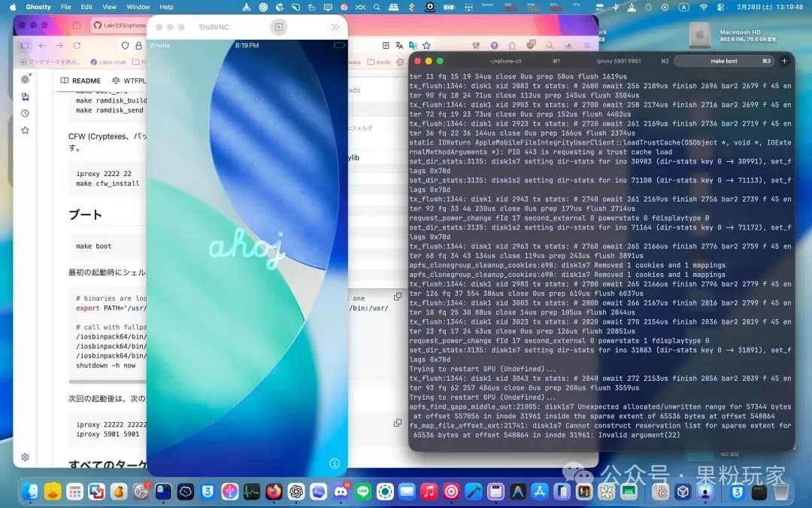Open Spotlight search in menu bar
The image size is (812, 508).
pyautogui.click(x=377, y=8)
